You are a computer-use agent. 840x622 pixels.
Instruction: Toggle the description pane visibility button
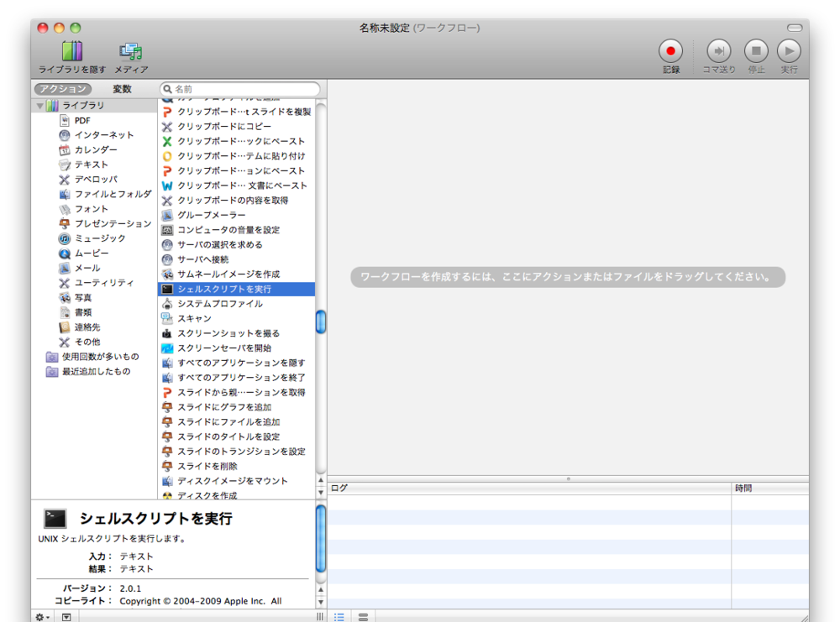point(66,617)
